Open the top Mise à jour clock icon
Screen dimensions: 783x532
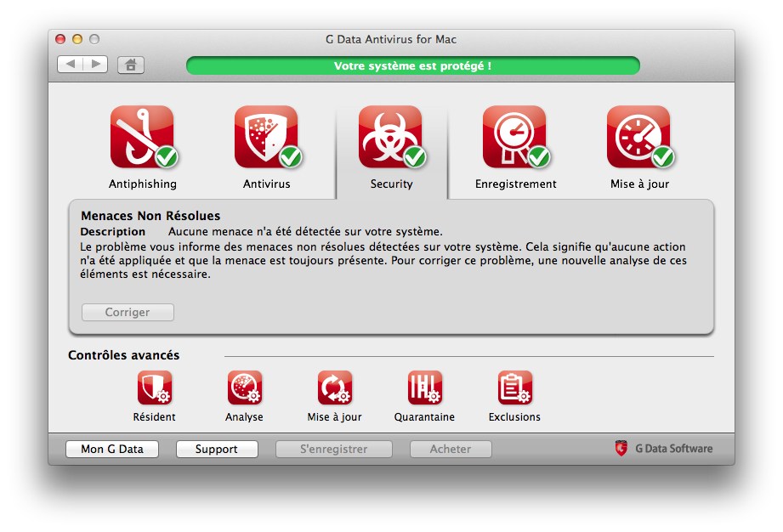pyautogui.click(x=639, y=136)
